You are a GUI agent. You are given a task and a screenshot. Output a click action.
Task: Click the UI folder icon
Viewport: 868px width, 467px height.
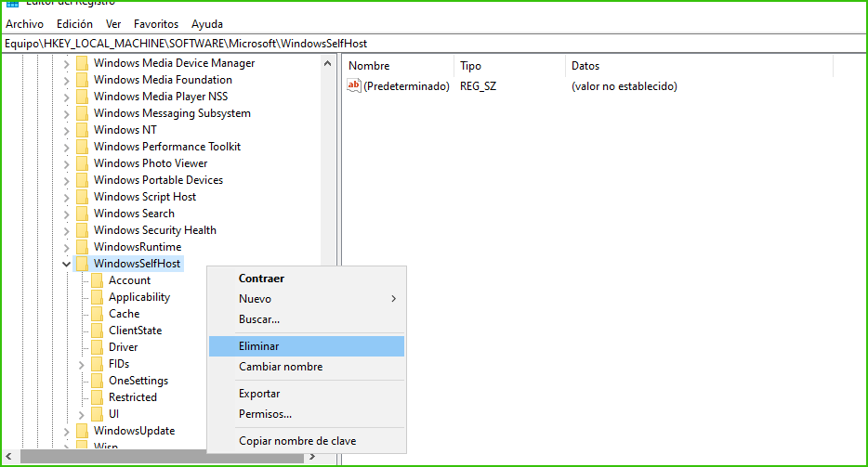(x=97, y=414)
